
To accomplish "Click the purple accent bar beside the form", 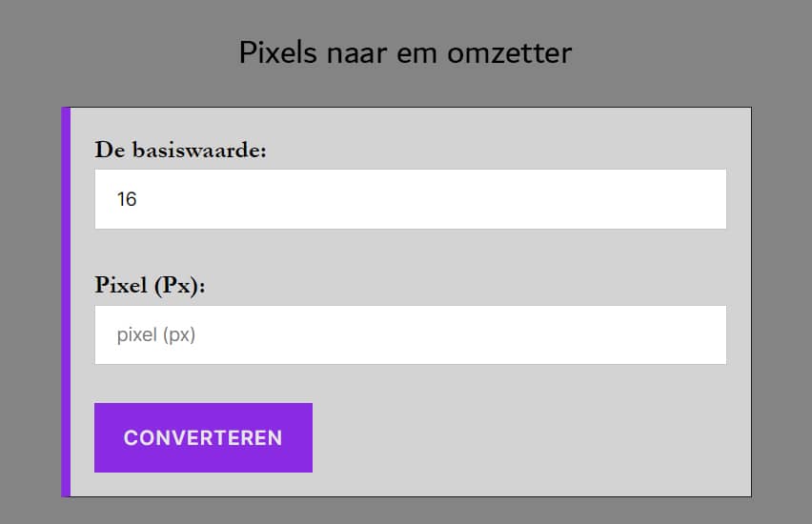I will pyautogui.click(x=66, y=302).
